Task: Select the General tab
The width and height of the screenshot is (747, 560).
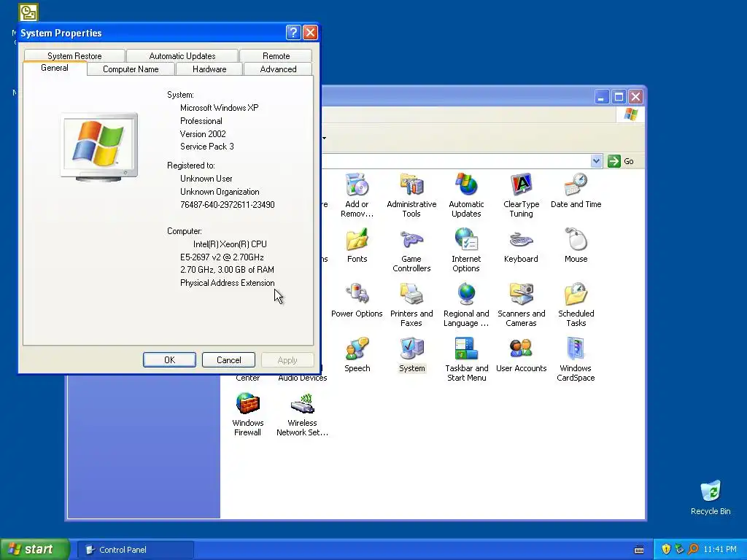Action: 55,68
